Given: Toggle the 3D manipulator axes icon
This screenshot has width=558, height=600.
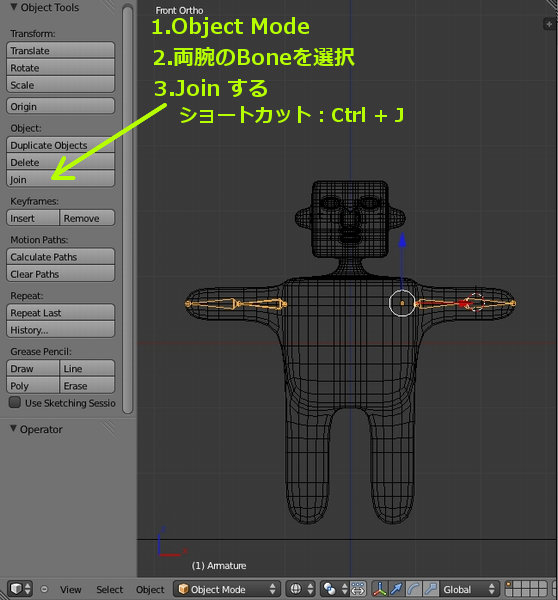Looking at the screenshot, I should coord(380,589).
